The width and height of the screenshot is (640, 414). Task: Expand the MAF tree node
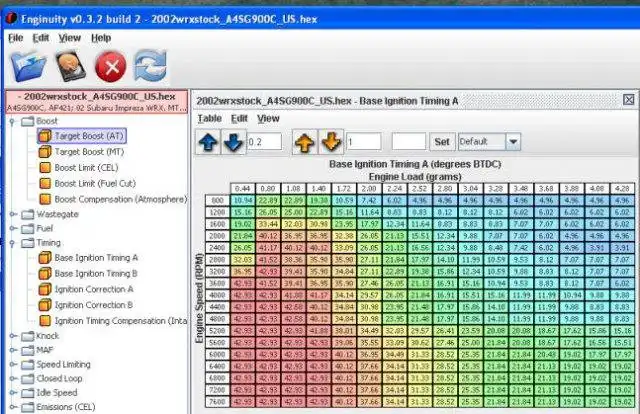pos(13,350)
